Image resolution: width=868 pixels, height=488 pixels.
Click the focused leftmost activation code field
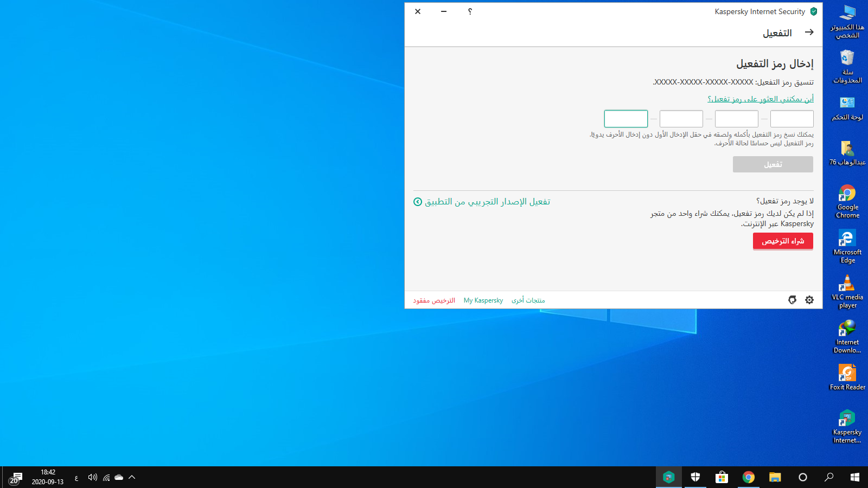point(626,119)
